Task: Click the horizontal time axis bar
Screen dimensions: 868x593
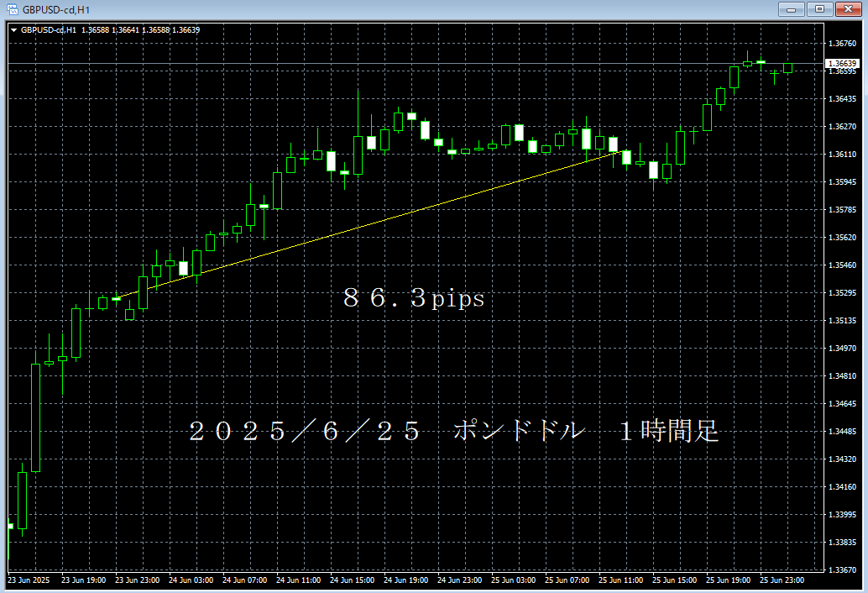Action: coord(420,580)
